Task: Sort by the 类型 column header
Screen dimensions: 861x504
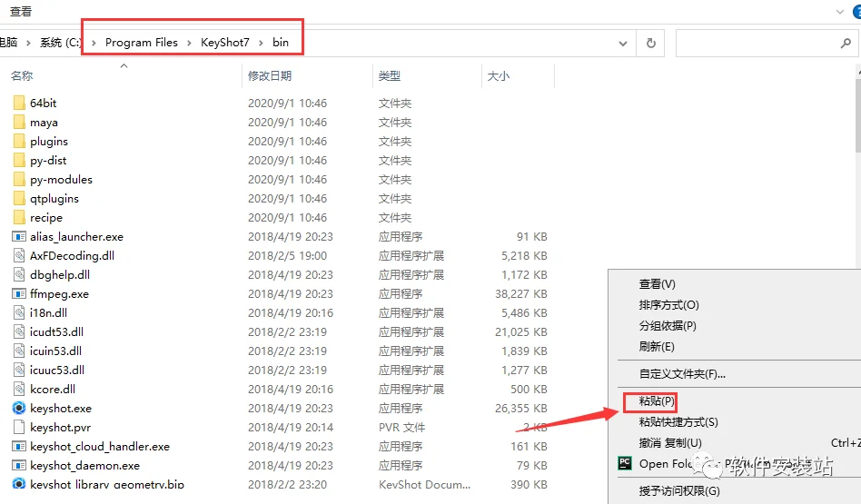Action: point(390,75)
